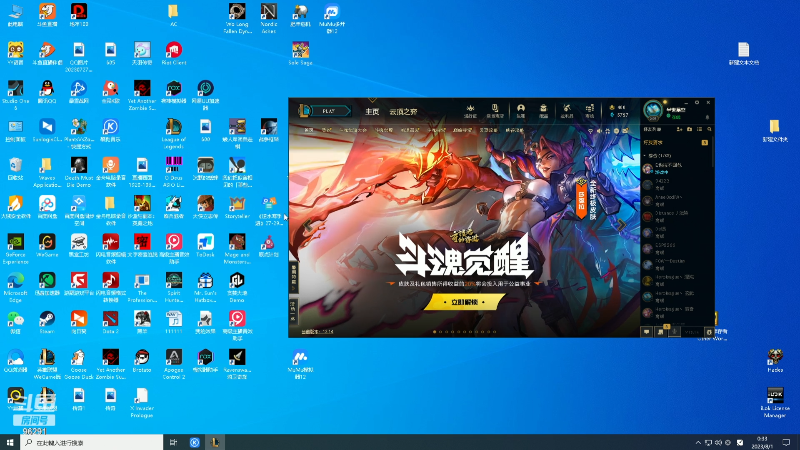Image resolution: width=800 pixels, height=450 pixels.
Task: Collapse the friends group arrow in social panel
Action: click(x=645, y=155)
